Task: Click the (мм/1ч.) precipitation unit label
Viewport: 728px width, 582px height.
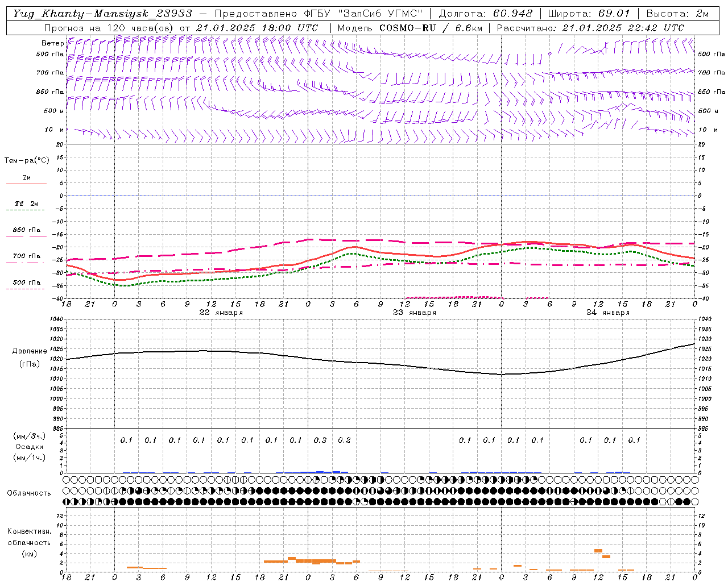Action: coord(30,458)
